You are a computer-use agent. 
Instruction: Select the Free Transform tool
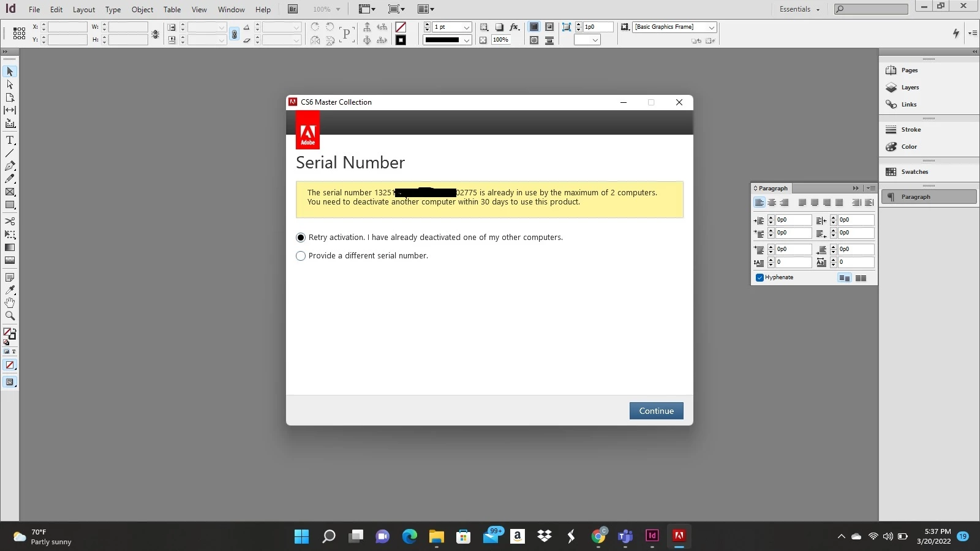[x=10, y=234]
